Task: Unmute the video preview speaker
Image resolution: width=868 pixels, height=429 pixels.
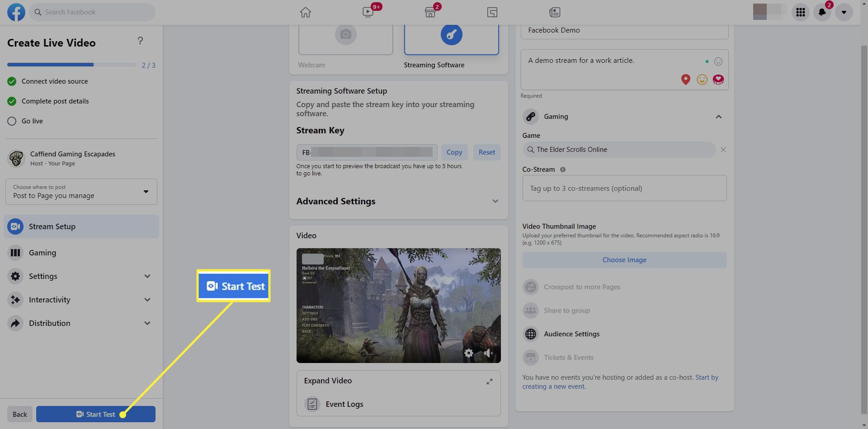Action: pyautogui.click(x=488, y=353)
